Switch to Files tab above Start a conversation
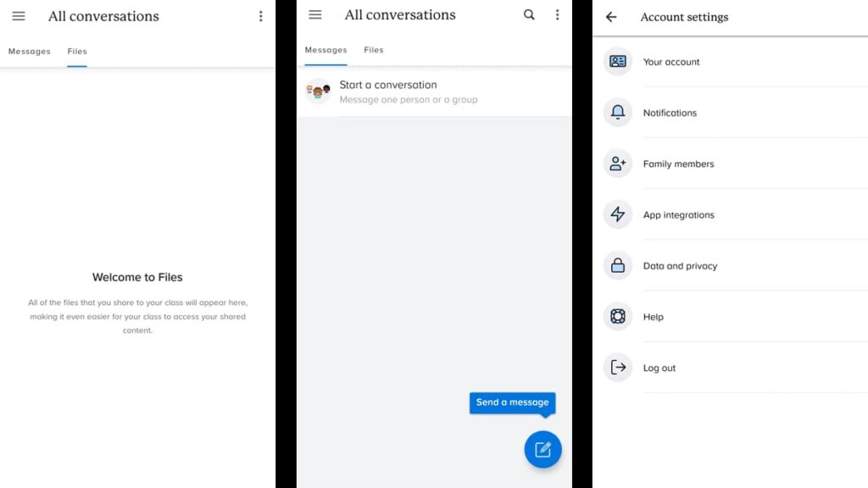 [374, 51]
